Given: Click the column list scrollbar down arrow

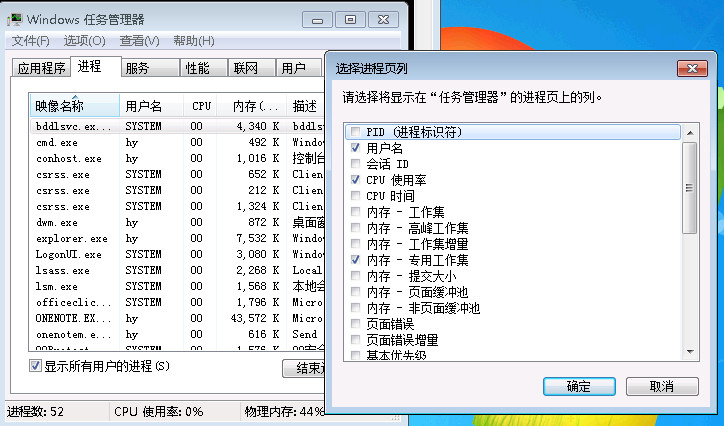Looking at the screenshot, I should (x=690, y=352).
